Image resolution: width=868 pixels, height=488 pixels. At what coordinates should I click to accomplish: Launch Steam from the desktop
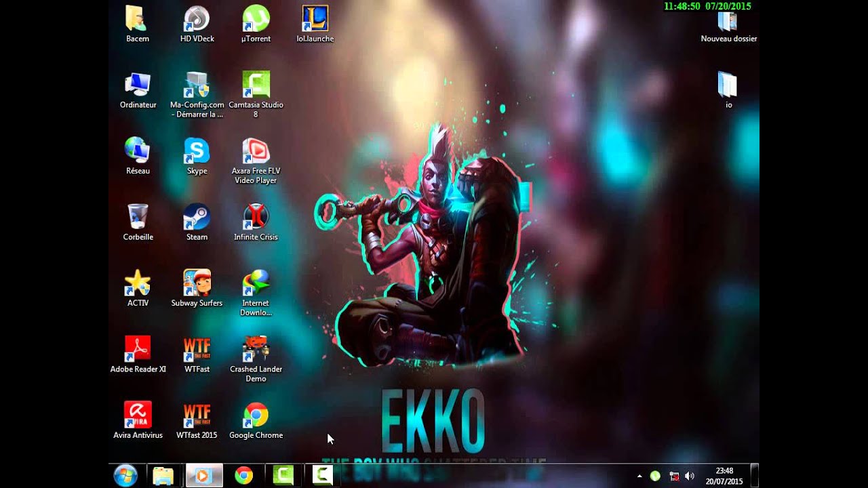(197, 222)
